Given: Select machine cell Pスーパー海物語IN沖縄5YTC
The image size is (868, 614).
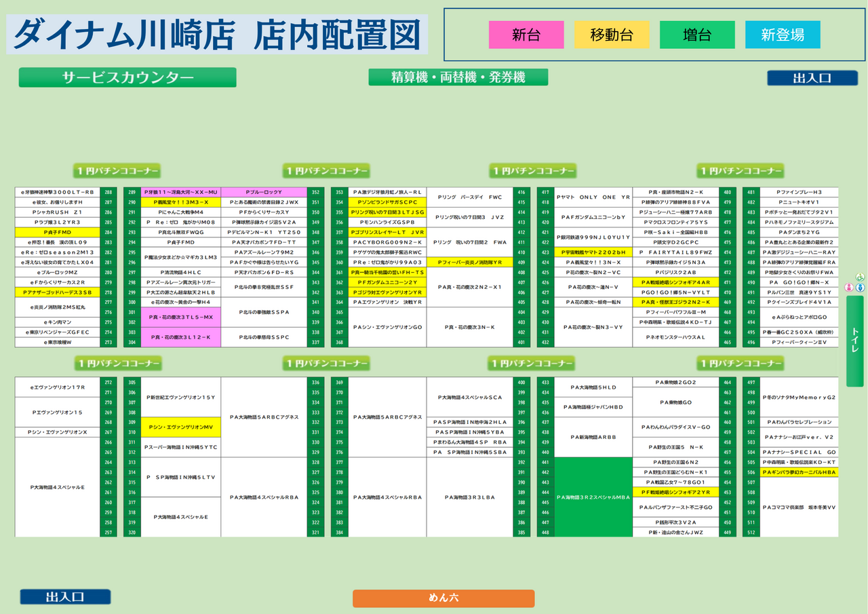Looking at the screenshot, I should pos(180,447).
